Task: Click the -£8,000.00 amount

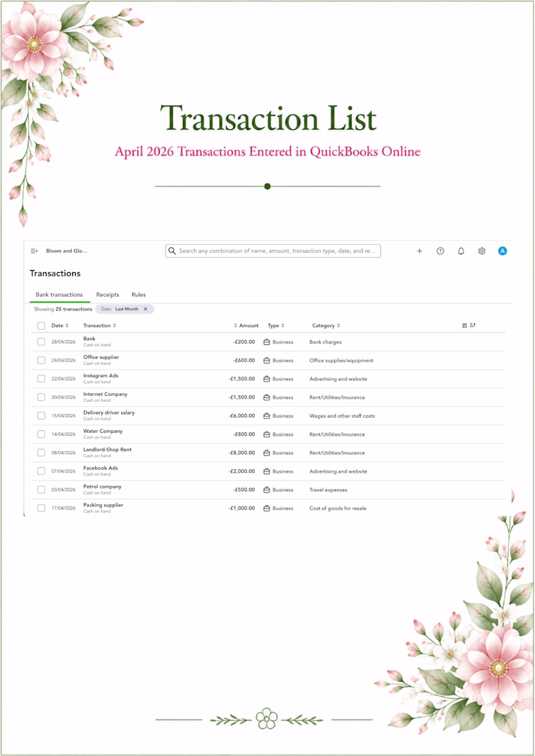Action: point(241,453)
